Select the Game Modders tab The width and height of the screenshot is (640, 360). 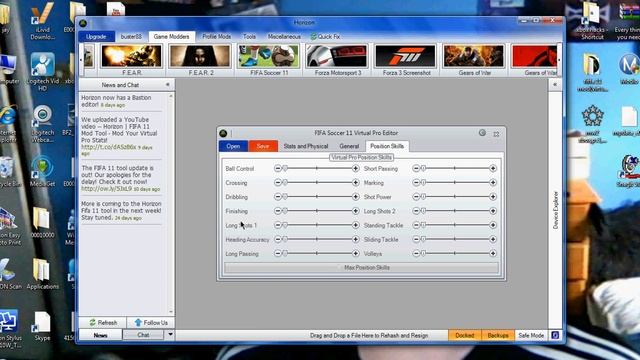point(171,37)
